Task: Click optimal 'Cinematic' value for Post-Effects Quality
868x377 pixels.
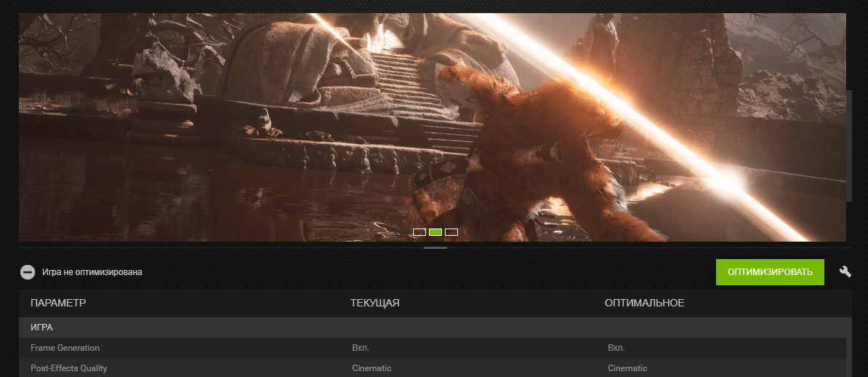Action: tap(627, 368)
